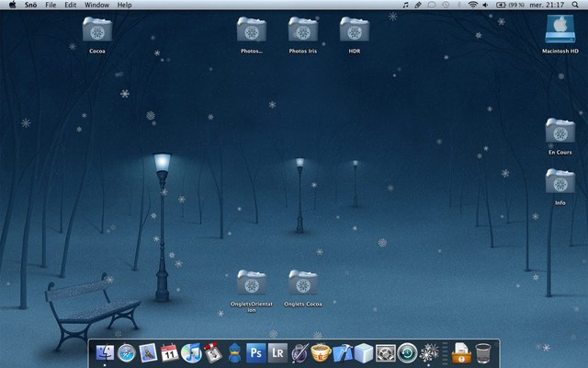Open the coffee cup app in Dock
The height and width of the screenshot is (368, 588).
(321, 353)
